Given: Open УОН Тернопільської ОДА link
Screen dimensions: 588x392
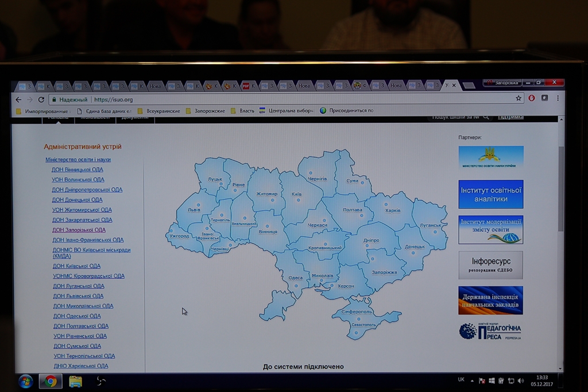Looking at the screenshot, I should point(84,356).
